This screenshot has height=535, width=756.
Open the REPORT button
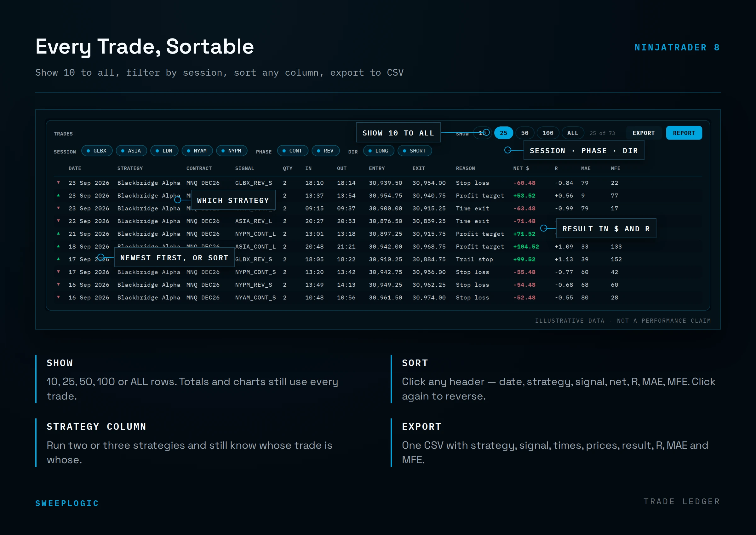[684, 133]
